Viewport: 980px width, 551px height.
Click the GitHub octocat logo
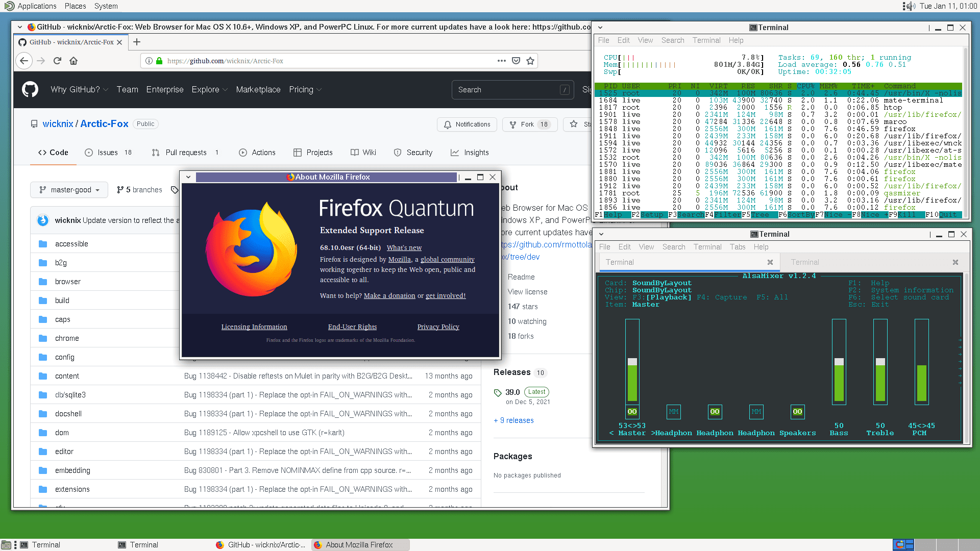30,89
